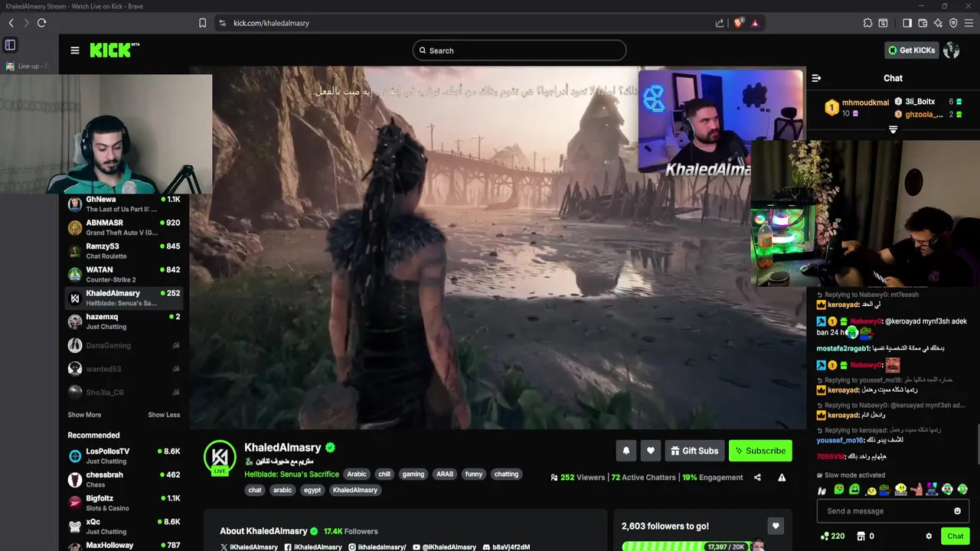Open the mhmoudkmal leaderboard entry

pos(857,108)
